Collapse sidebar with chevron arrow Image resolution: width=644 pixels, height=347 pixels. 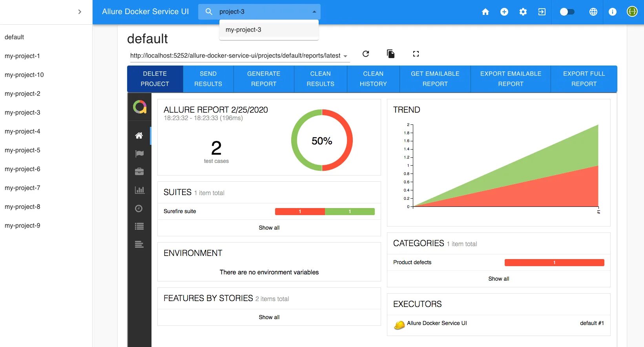(80, 12)
